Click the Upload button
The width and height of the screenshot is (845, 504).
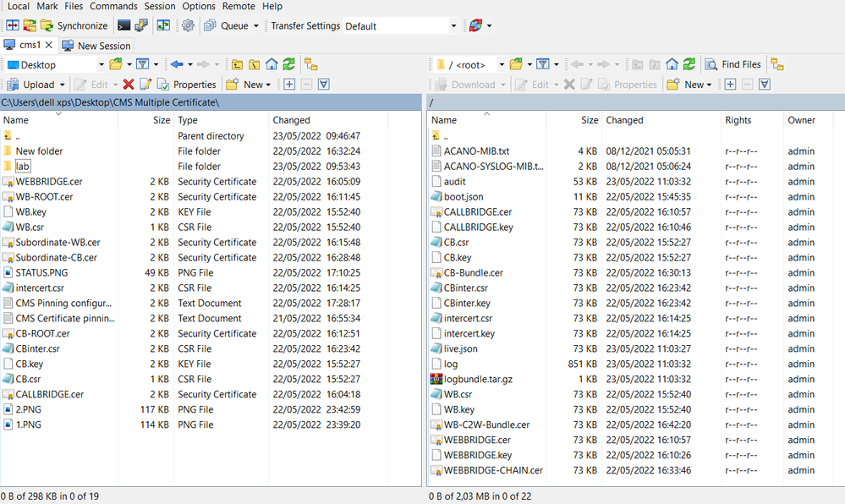tap(30, 85)
